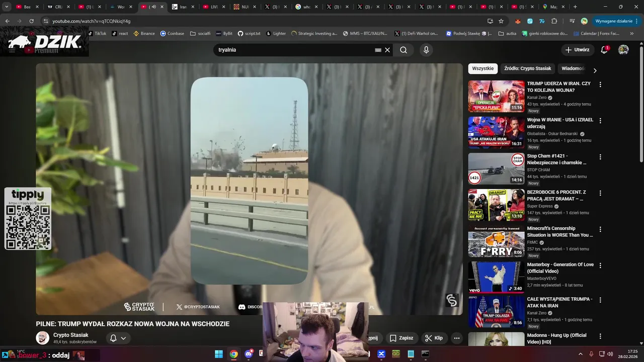The image size is (644, 362).
Task: Click the Utwórz create button
Action: tap(577, 50)
